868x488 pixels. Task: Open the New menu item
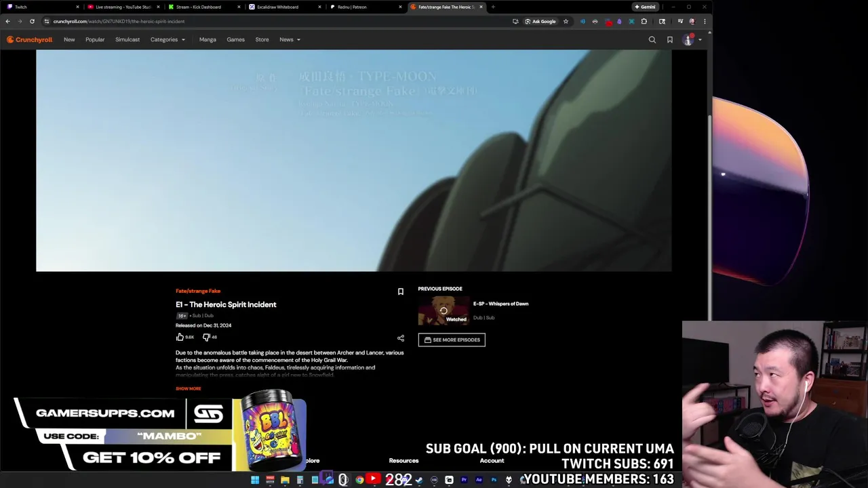[x=69, y=40]
